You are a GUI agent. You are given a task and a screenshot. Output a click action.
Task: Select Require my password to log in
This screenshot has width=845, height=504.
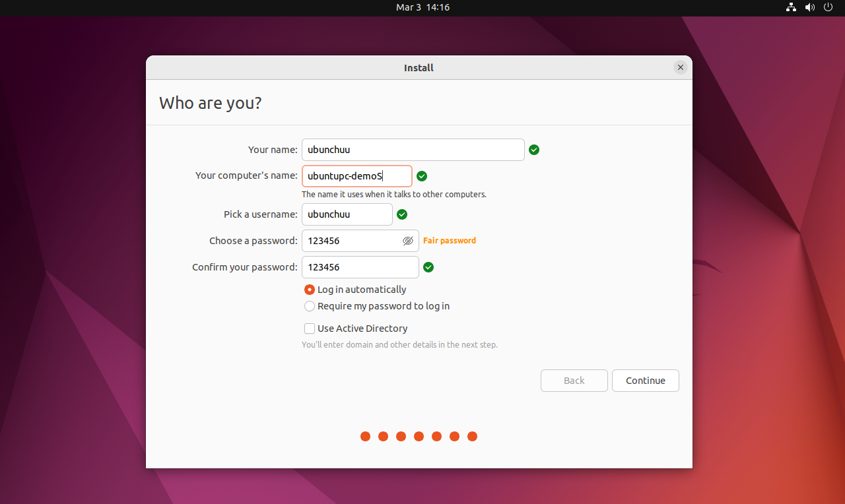tap(310, 306)
